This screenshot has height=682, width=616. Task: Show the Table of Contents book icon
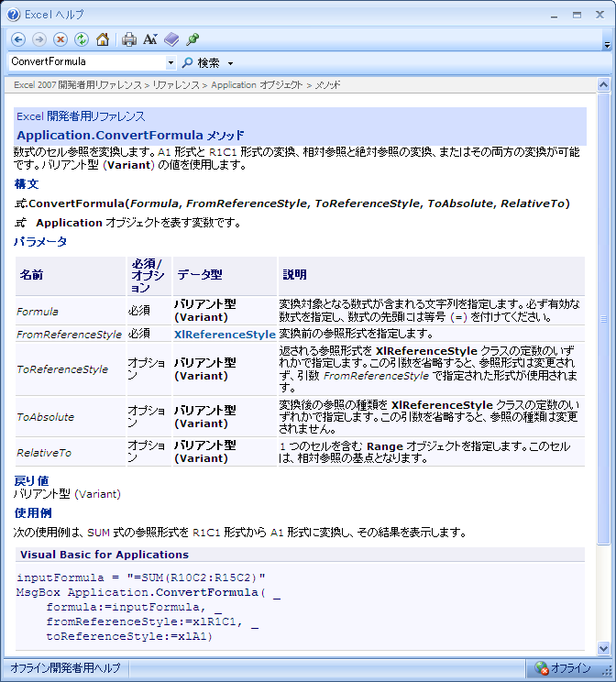point(171,39)
